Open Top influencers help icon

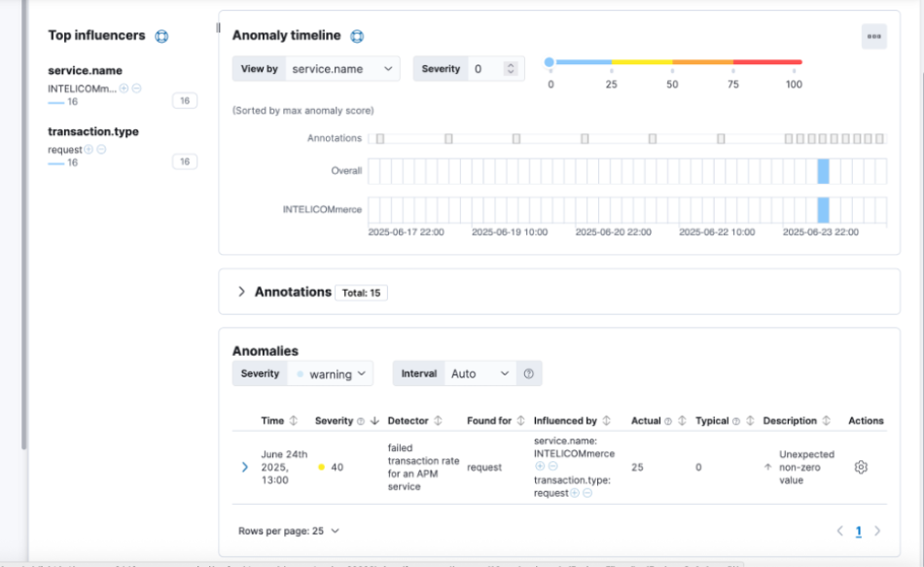[161, 37]
